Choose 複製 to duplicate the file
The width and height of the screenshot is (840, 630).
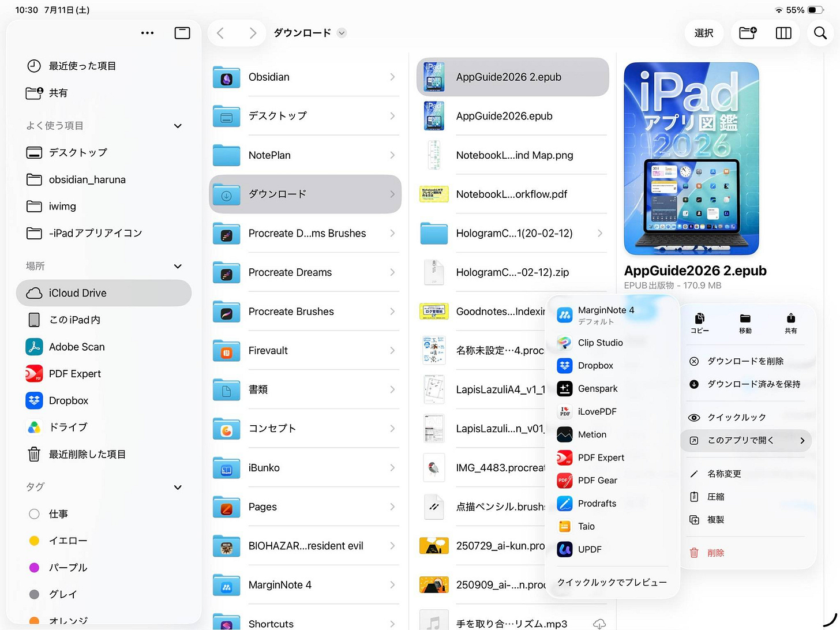pos(747,520)
